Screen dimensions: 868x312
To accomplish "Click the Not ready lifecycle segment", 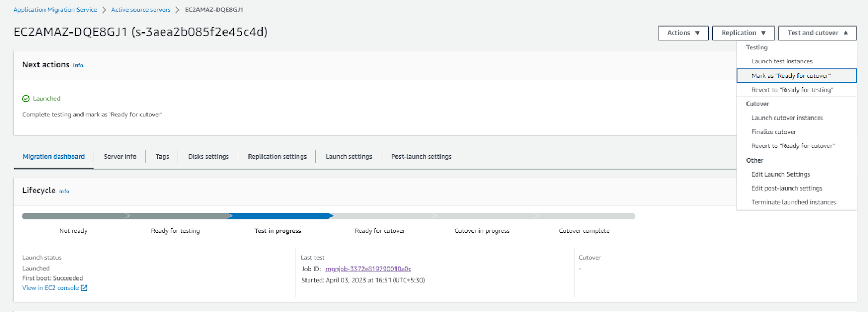I will 75,216.
